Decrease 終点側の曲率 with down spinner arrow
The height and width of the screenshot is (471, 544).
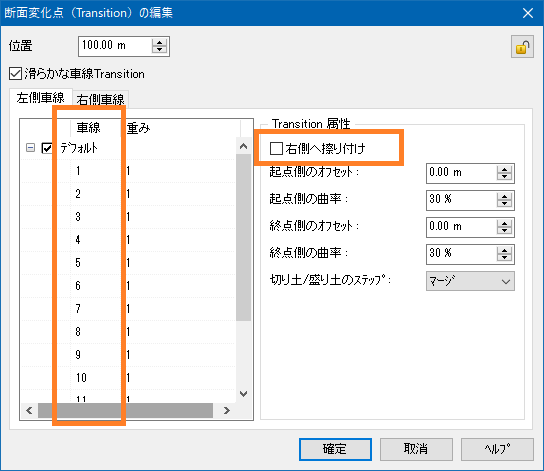pos(504,258)
